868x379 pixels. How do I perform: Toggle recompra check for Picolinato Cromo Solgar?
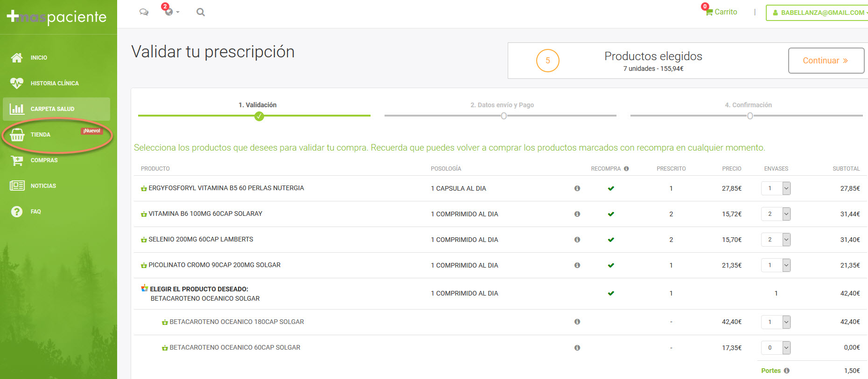tap(611, 265)
